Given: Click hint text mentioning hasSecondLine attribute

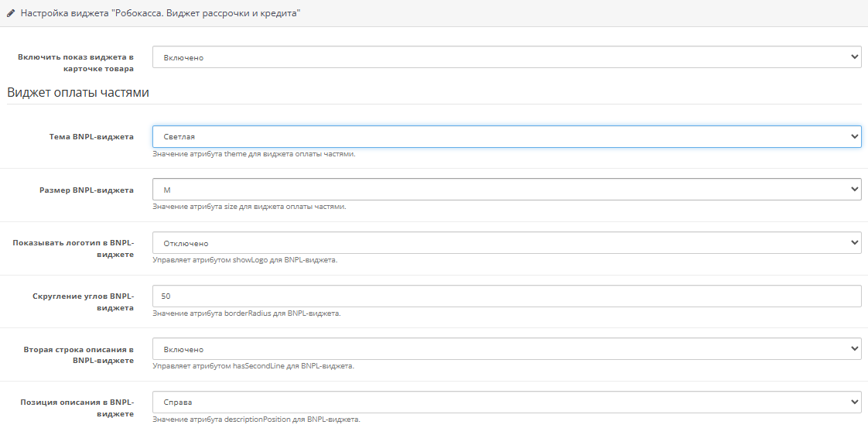Looking at the screenshot, I should tap(253, 366).
